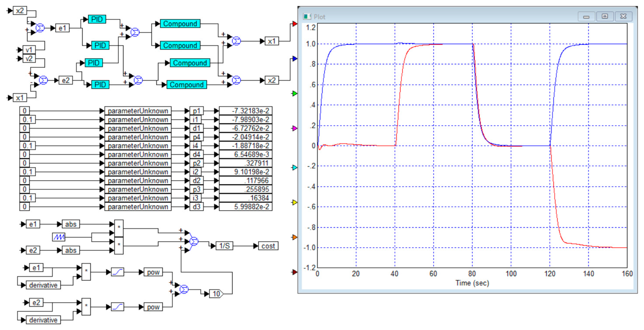The image size is (644, 330).
Task: Open the top Compound block
Action: pyautogui.click(x=180, y=24)
